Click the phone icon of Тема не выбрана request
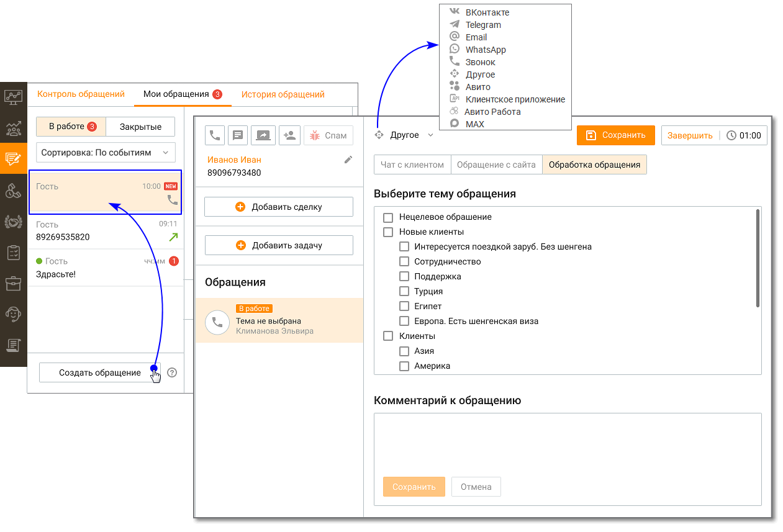Screen dimensions: 783x532 217,322
